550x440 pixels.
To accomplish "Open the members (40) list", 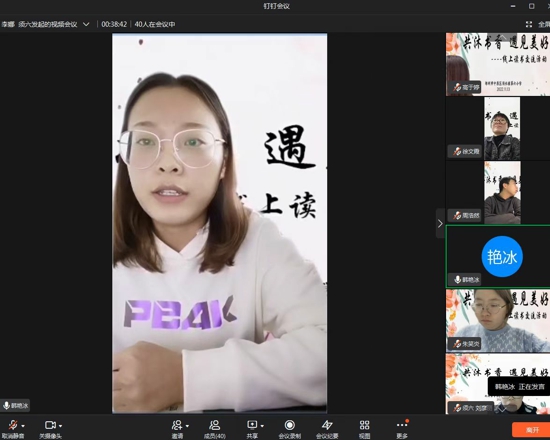I will point(214,425).
